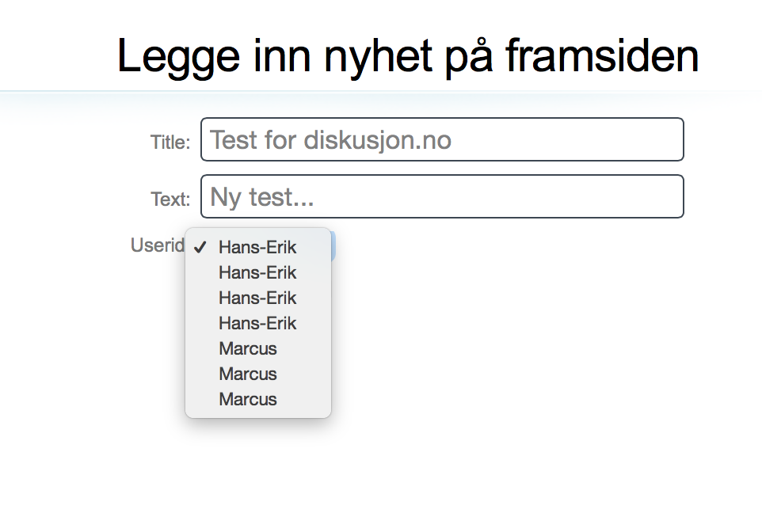Click the blue Userid select box edge behind the menu
Viewport: 762px width, 532px height.
point(333,246)
